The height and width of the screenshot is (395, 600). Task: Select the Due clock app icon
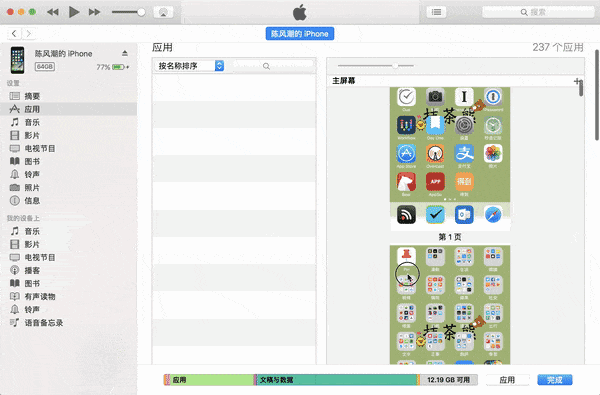[x=406, y=97]
